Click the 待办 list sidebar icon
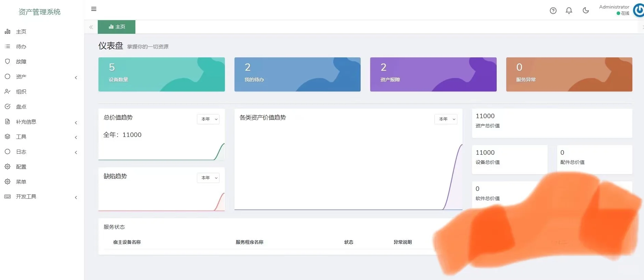 point(8,46)
